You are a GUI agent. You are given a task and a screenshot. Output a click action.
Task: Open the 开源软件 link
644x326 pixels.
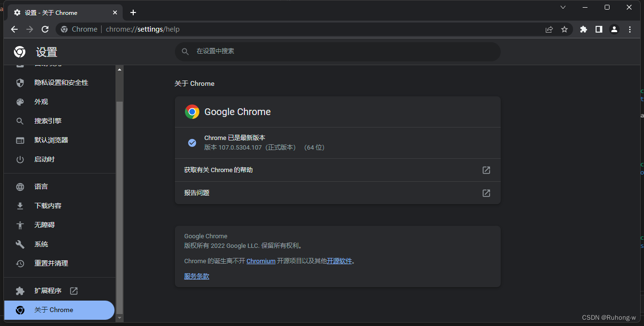click(x=339, y=261)
